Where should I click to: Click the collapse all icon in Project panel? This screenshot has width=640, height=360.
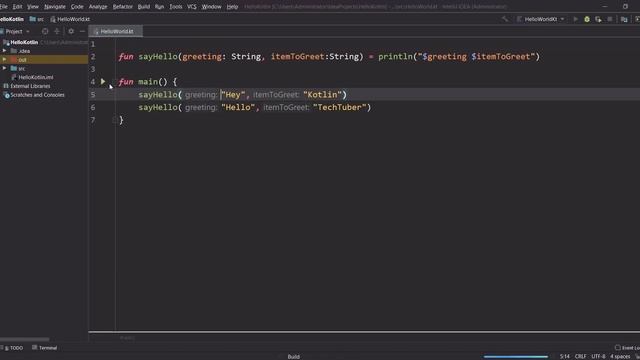tap(57, 31)
